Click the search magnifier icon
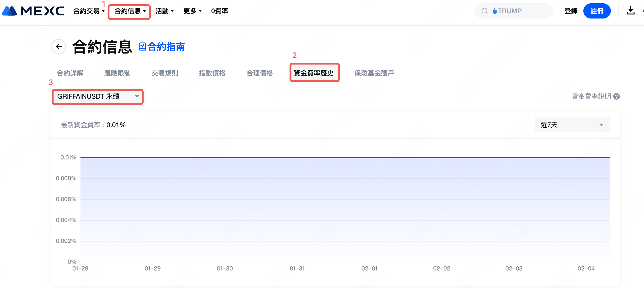Screen dimensions: 644x288 pyautogui.click(x=484, y=11)
